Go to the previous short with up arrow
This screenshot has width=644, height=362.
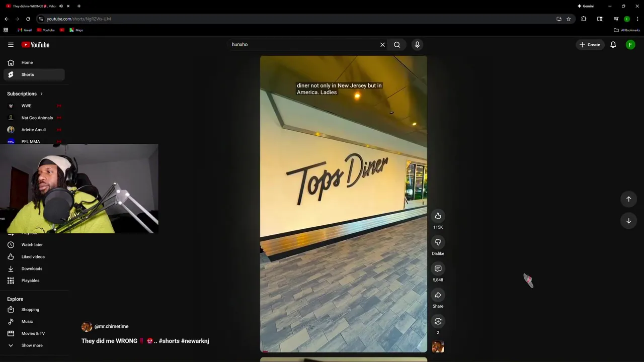coord(628,199)
